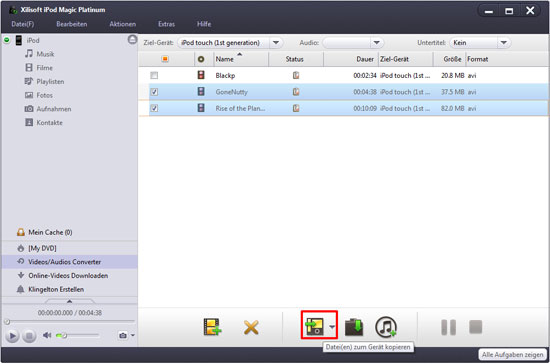The image size is (550, 364).
Task: Click the copy to computer folder icon
Action: tap(354, 327)
